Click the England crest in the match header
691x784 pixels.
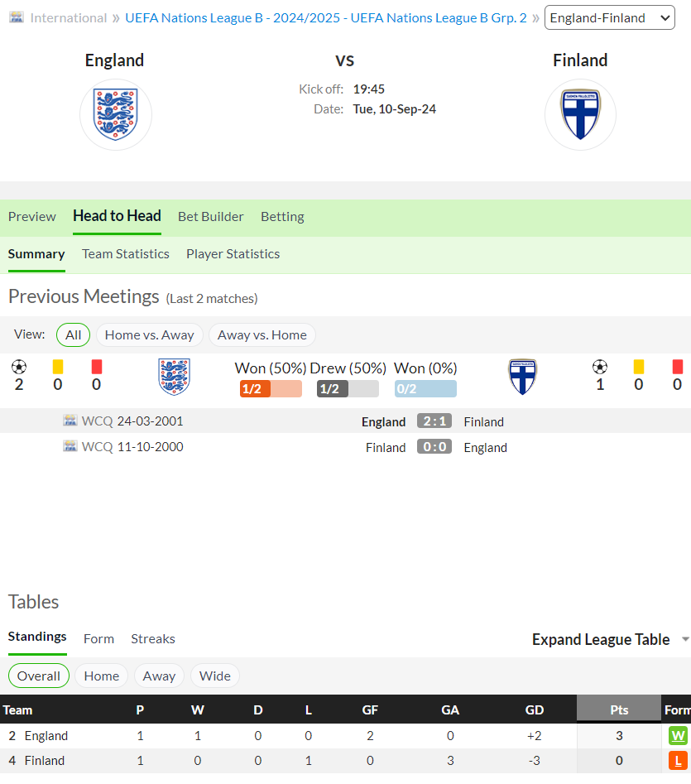pyautogui.click(x=115, y=114)
